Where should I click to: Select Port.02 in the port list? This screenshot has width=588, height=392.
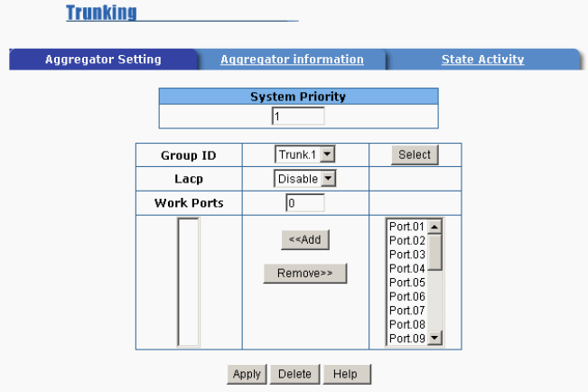pos(406,240)
